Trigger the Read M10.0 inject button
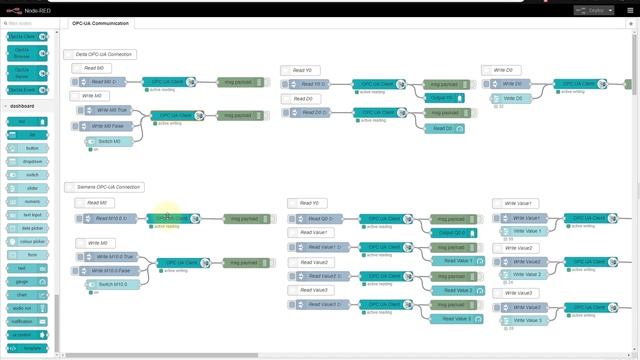 coord(79,219)
